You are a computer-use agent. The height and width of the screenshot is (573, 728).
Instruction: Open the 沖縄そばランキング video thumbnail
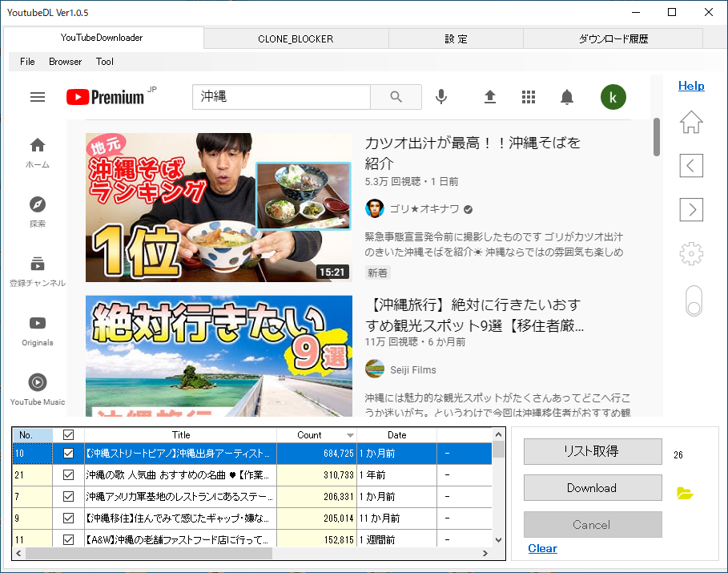[219, 208]
